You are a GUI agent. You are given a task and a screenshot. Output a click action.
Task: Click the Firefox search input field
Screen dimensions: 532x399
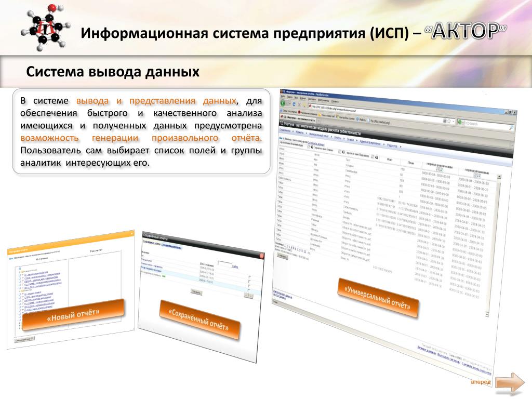(x=487, y=125)
